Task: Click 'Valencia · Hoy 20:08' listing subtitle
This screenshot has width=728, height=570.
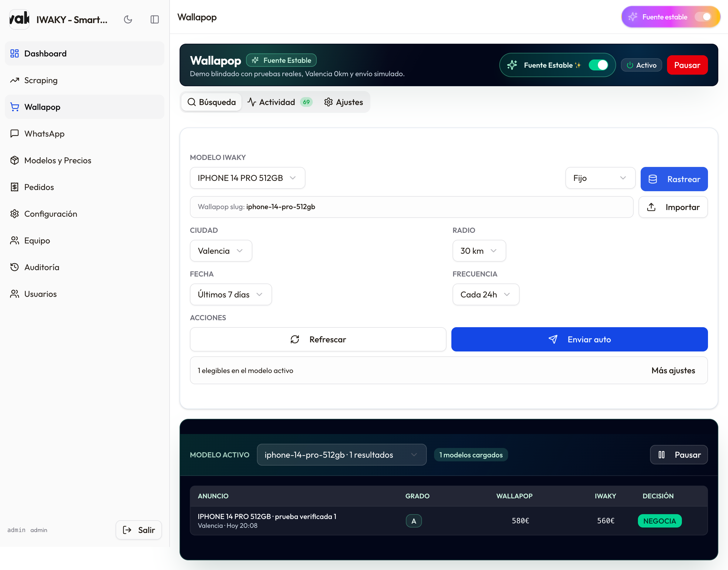Action: click(227, 526)
